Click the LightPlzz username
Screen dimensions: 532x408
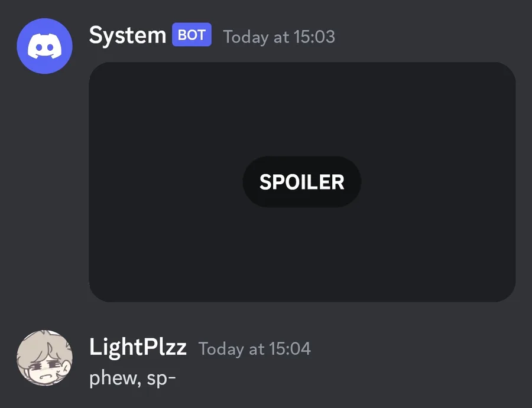[138, 347]
